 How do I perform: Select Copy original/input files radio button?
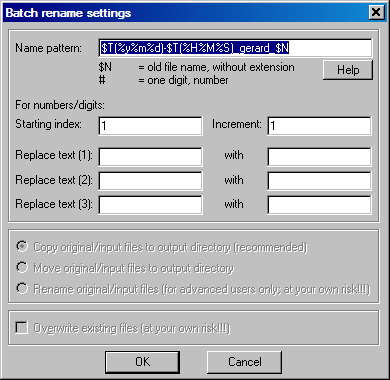point(22,247)
